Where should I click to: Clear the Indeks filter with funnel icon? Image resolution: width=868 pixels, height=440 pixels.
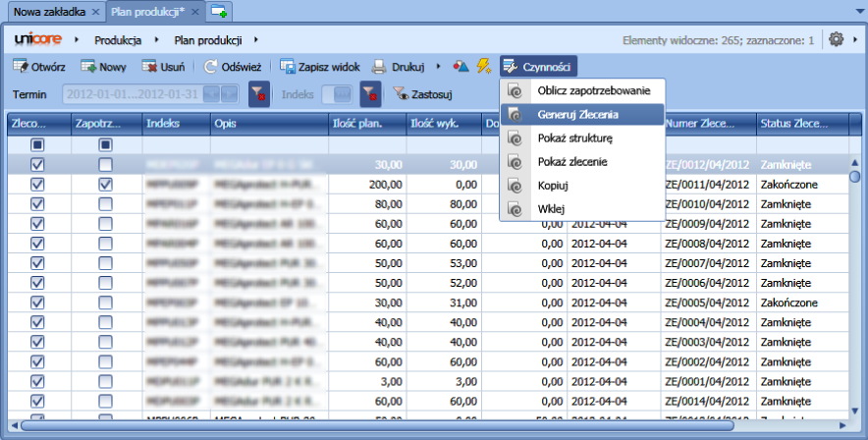(370, 94)
